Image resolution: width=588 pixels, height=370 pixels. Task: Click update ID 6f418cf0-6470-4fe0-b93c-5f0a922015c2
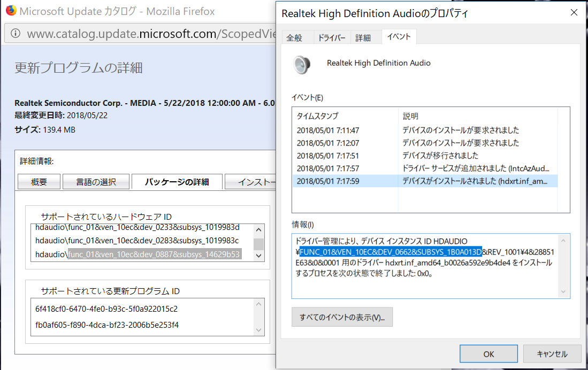[x=106, y=309]
